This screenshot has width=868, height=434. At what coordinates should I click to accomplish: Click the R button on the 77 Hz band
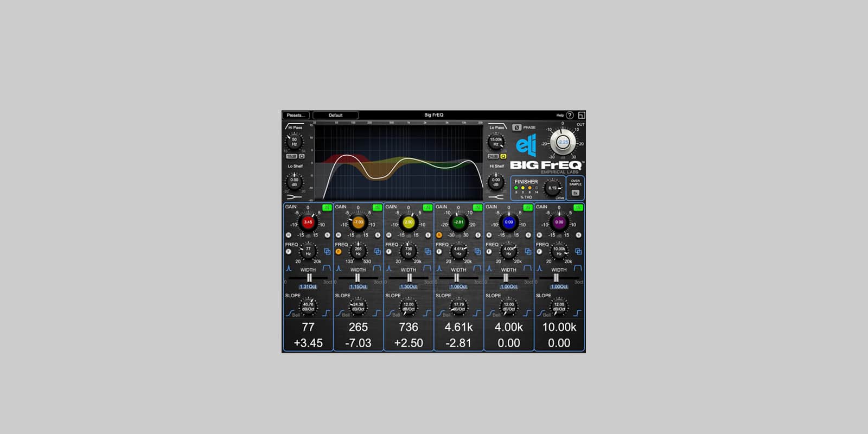pos(289,235)
